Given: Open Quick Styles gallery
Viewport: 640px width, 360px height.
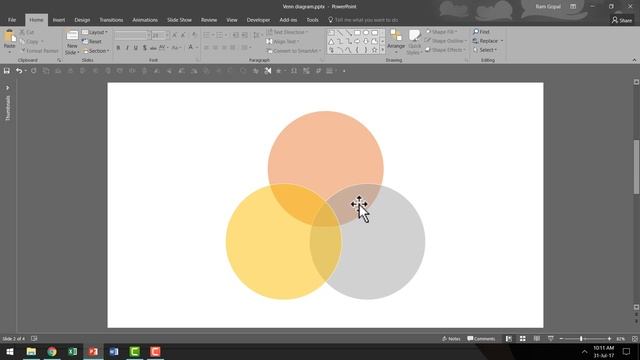Looking at the screenshot, I should pos(414,42).
